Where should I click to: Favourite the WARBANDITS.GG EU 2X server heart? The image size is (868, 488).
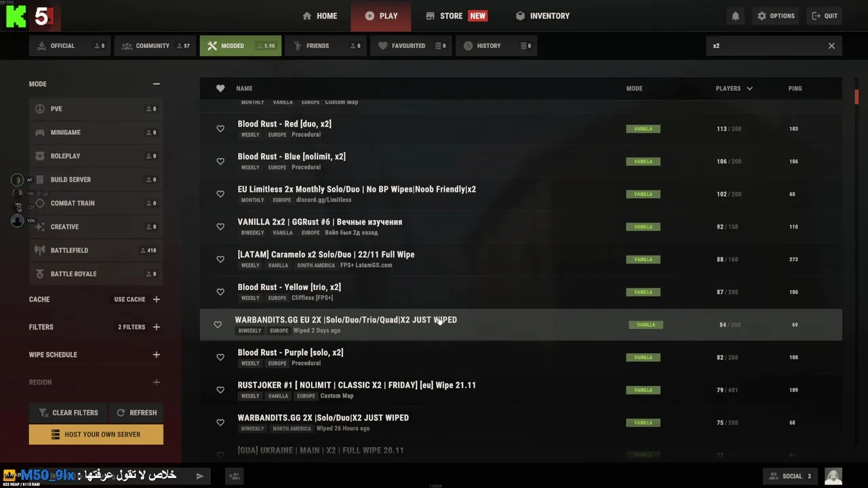(x=218, y=325)
